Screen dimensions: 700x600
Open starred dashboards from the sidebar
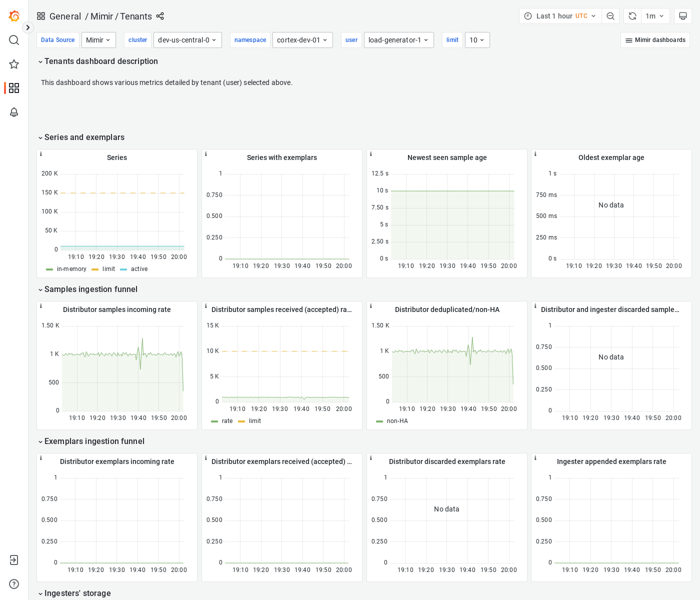coord(14,64)
